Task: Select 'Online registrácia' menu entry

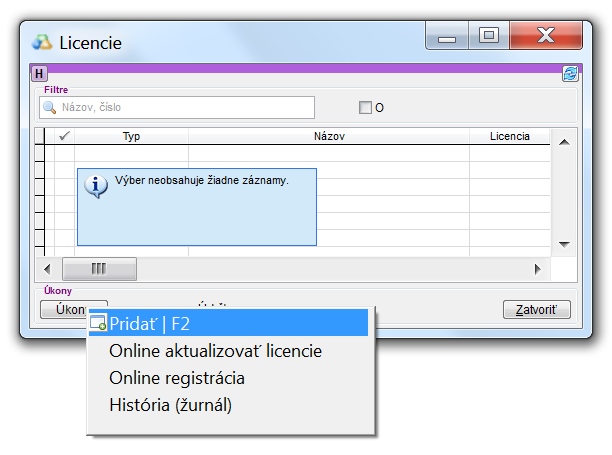Action: point(177,378)
